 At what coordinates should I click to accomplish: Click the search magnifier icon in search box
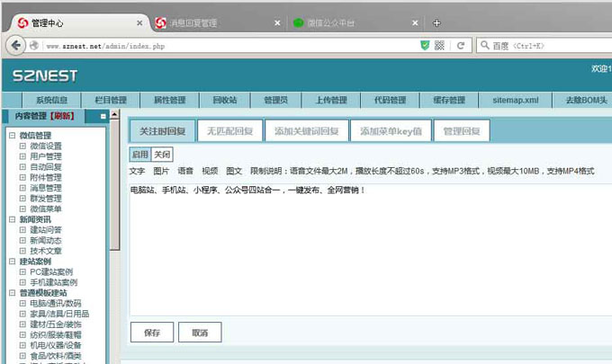(x=484, y=45)
